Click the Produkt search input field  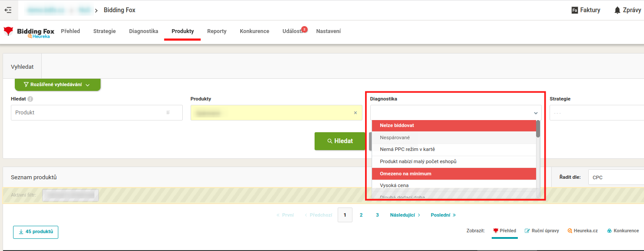[x=97, y=113]
